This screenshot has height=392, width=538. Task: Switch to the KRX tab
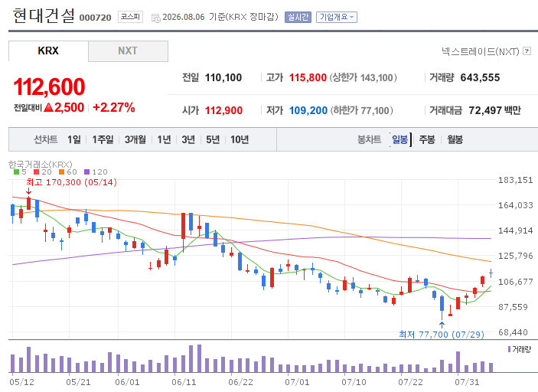(x=48, y=51)
